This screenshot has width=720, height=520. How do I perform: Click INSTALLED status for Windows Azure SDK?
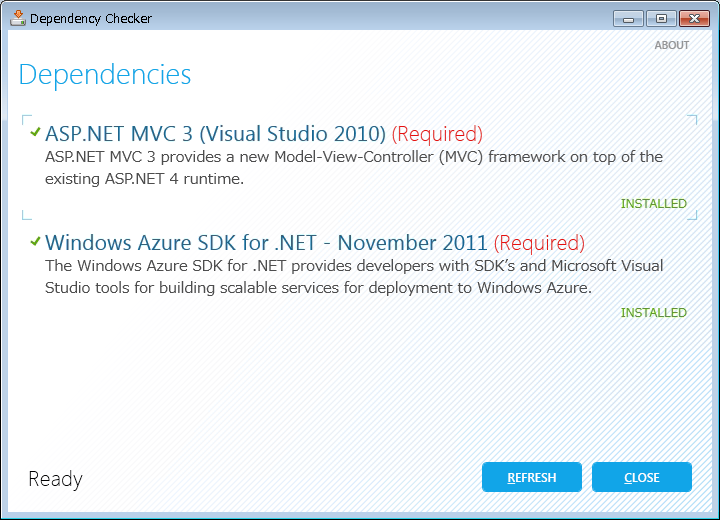click(654, 312)
